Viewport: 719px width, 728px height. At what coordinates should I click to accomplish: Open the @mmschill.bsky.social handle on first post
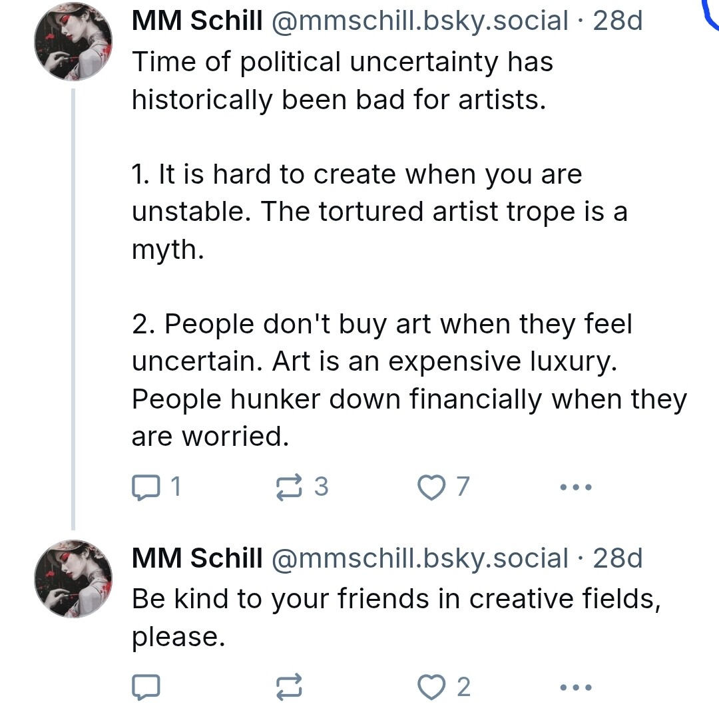pos(419,21)
